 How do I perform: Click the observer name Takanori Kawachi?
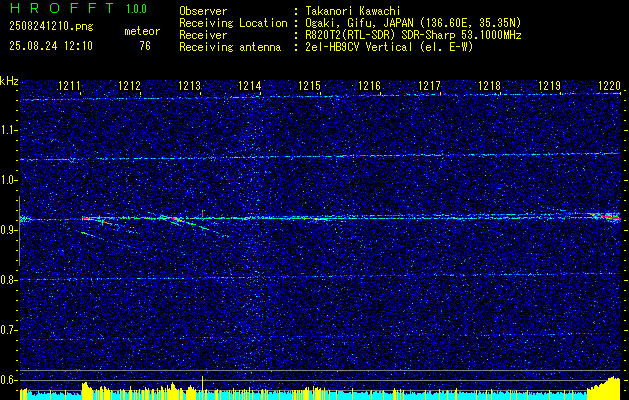pos(353,11)
